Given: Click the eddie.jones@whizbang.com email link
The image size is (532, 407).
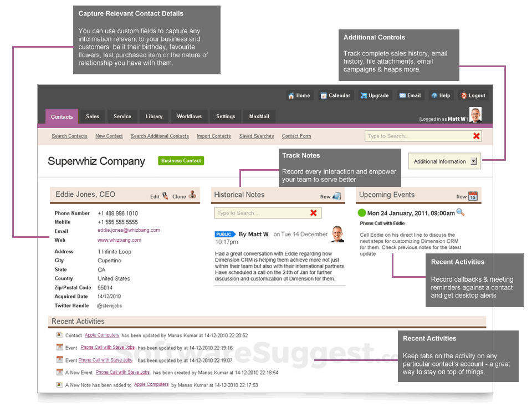Looking at the screenshot, I should point(129,230).
